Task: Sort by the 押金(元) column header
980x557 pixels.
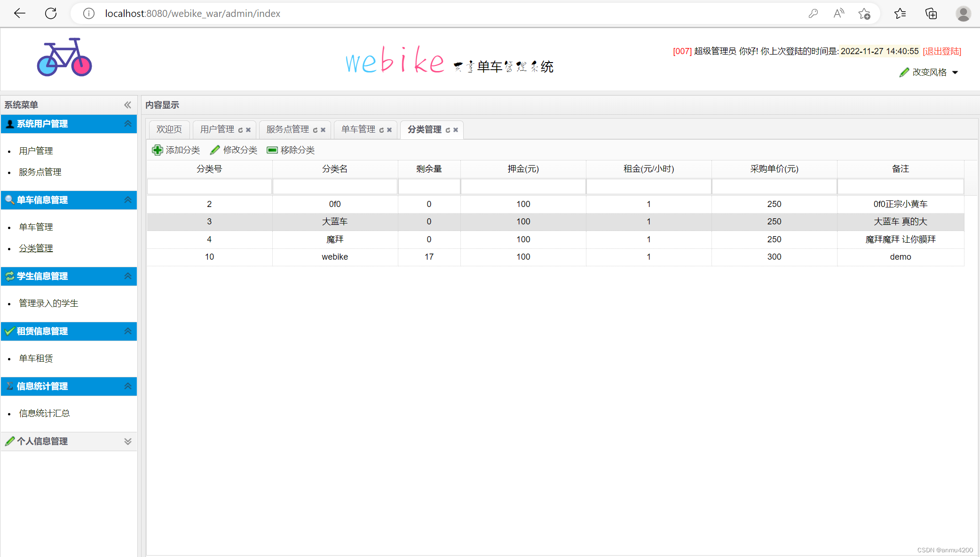Action: [x=523, y=169]
